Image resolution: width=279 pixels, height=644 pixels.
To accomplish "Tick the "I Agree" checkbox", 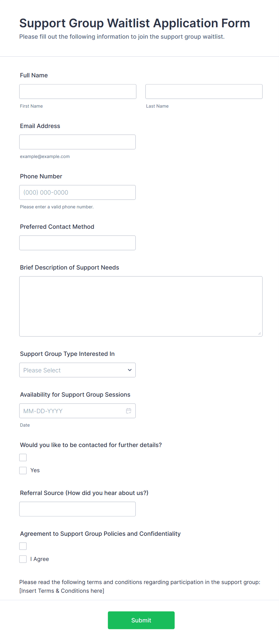I will click(23, 559).
